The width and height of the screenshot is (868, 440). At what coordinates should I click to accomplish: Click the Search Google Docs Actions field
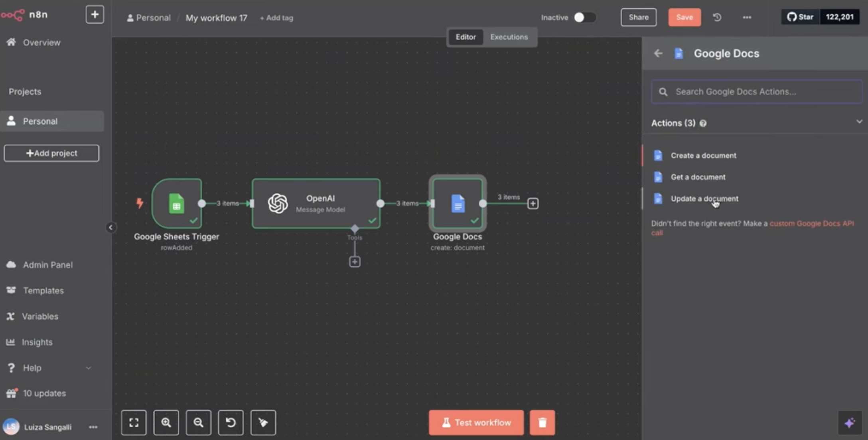756,92
